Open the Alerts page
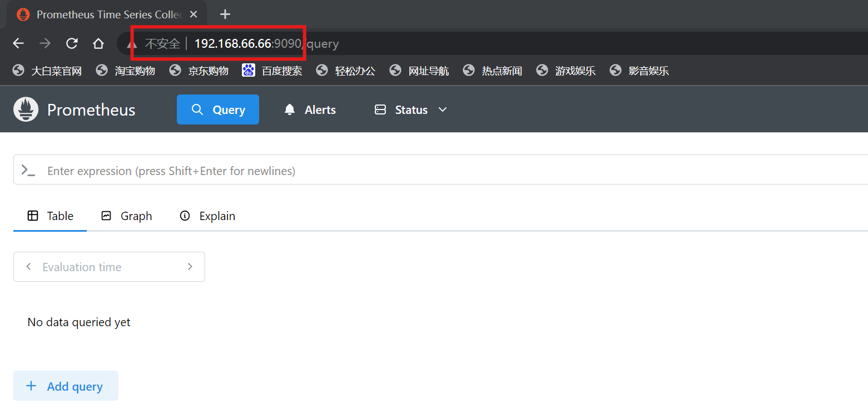Image resolution: width=868 pixels, height=414 pixels. click(310, 109)
